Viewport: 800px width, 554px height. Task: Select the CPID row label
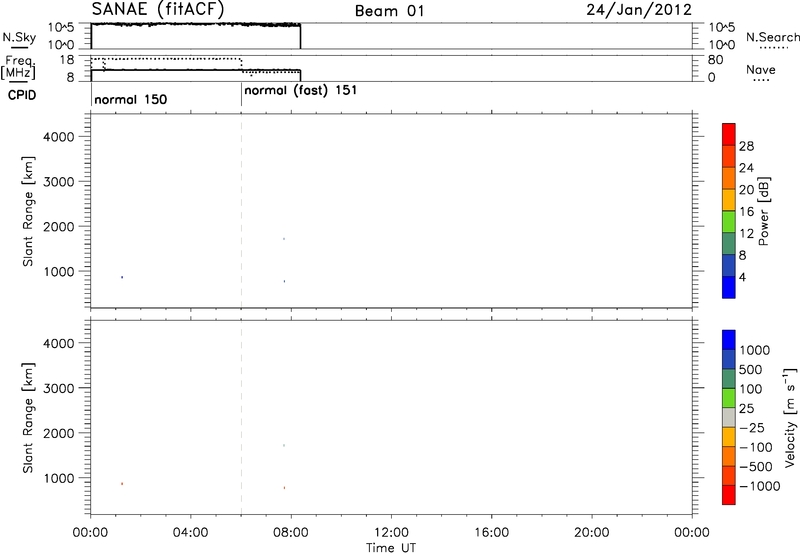(22, 95)
